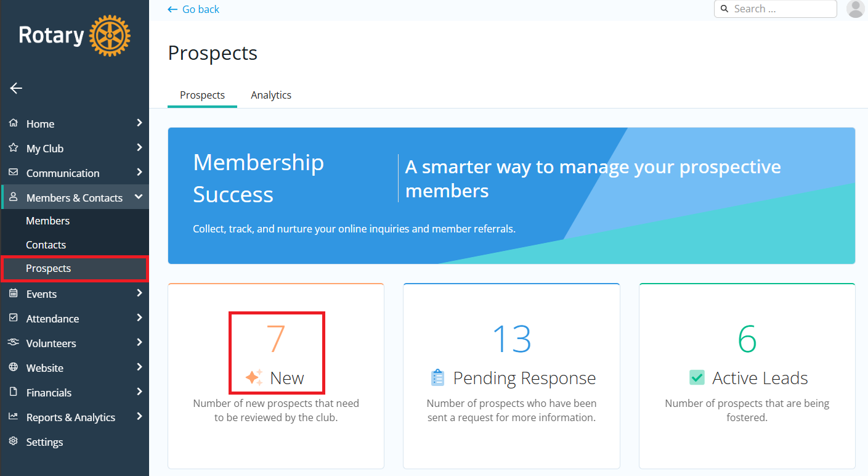Click the Attendance checkmark icon
This screenshot has height=476, width=868.
pos(14,318)
